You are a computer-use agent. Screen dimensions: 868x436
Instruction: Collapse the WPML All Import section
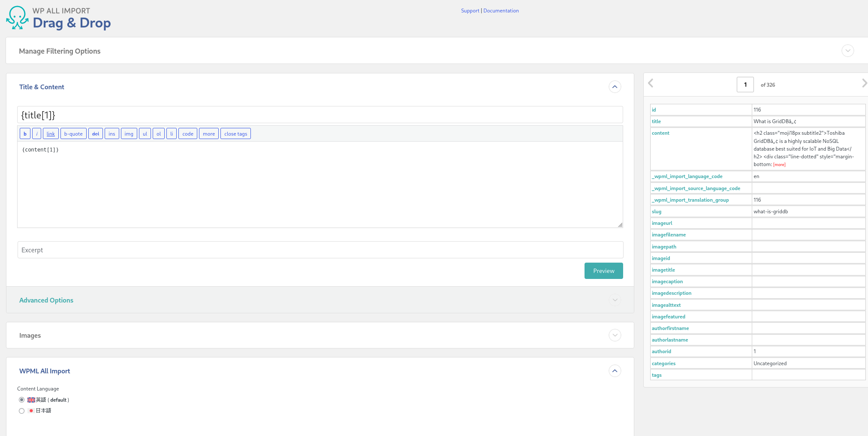pos(615,371)
